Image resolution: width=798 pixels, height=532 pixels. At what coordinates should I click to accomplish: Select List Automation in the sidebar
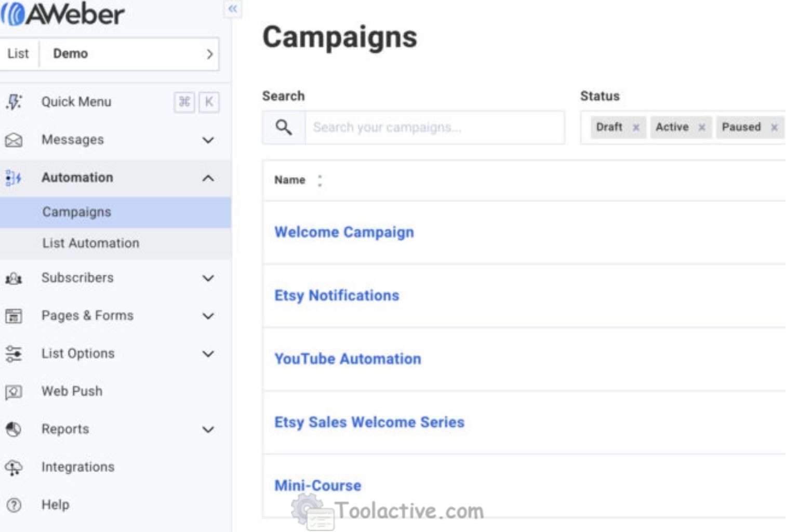(90, 243)
